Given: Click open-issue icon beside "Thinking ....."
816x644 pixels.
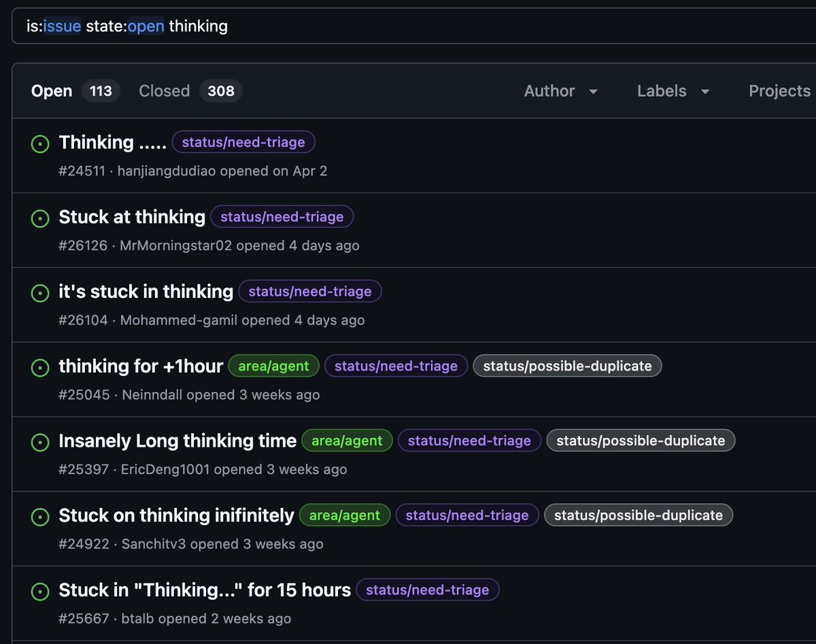Looking at the screenshot, I should point(40,143).
